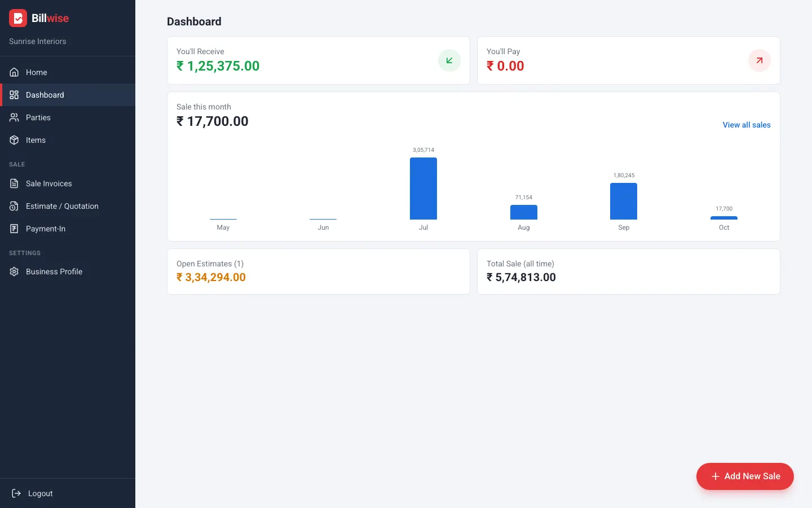812x508 pixels.
Task: Click the Open Estimates ₹ 3,34,294.00 amount
Action: (211, 277)
